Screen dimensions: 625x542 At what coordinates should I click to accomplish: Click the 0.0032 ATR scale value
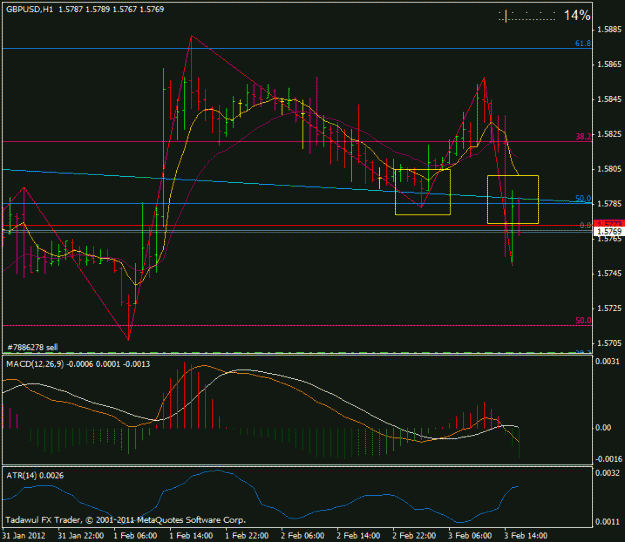(x=607, y=473)
